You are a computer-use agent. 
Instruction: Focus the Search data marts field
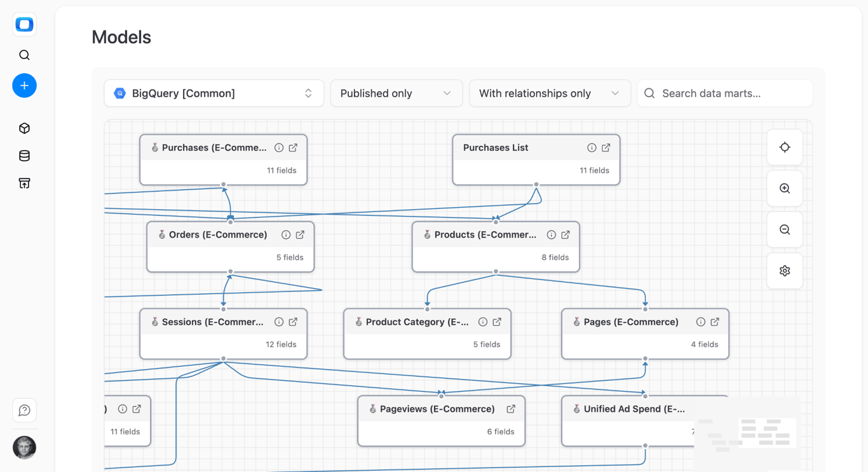click(x=725, y=93)
